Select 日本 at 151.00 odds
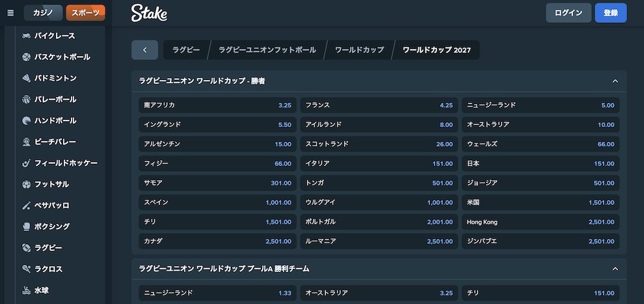644x304 pixels. coord(541,163)
